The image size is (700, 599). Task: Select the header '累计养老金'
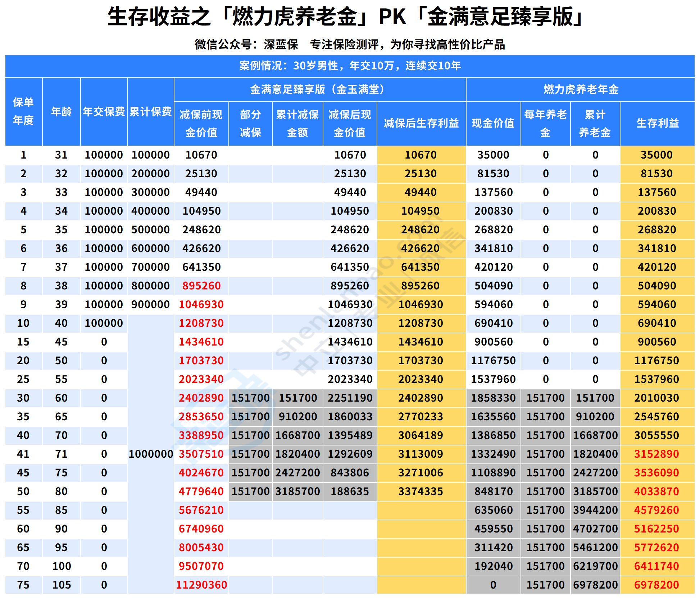(595, 123)
